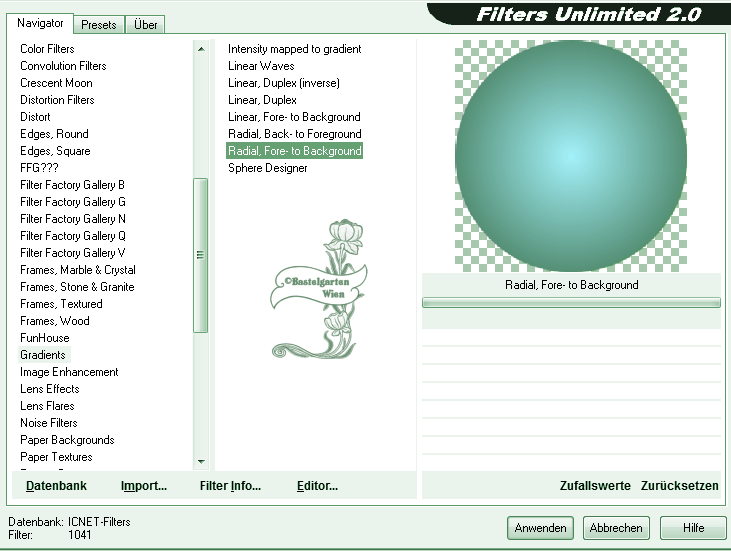Choose Edges, Round category
731x551 pixels.
pyautogui.click(x=54, y=134)
